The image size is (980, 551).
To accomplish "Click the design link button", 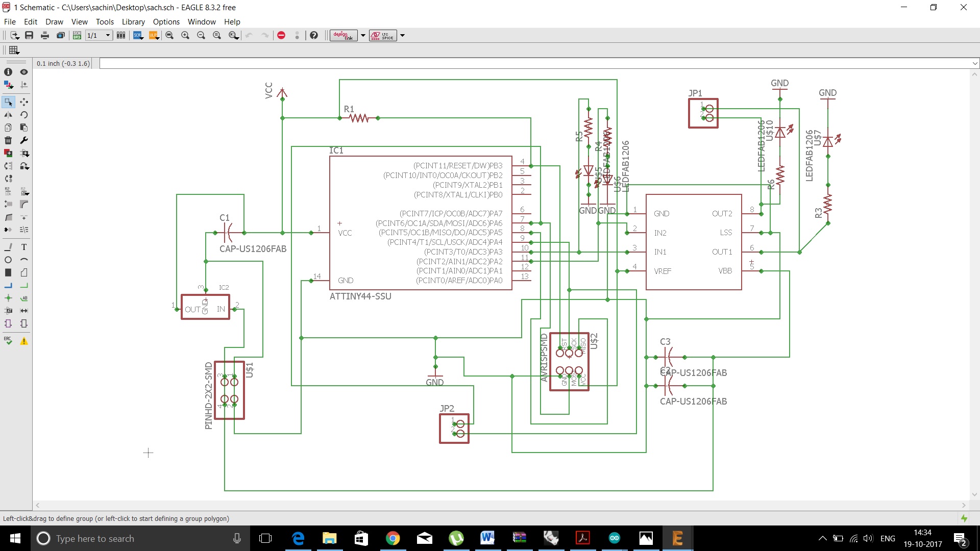I will coord(344,35).
